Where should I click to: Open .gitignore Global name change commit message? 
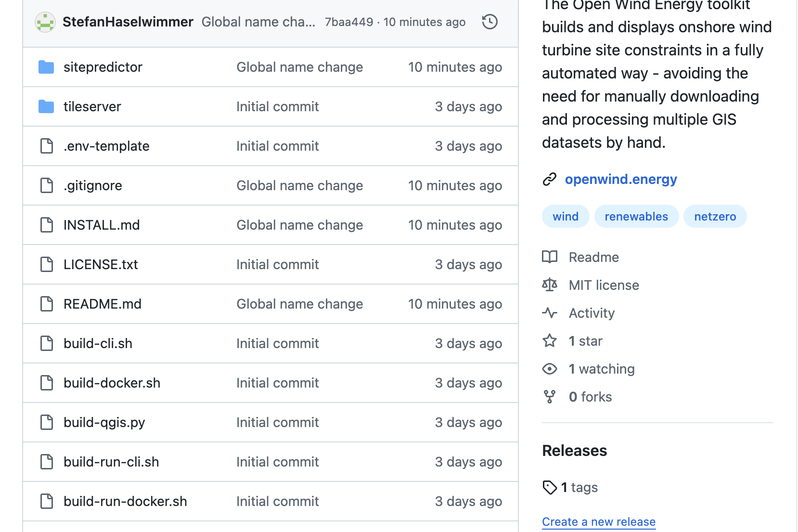[x=299, y=185]
